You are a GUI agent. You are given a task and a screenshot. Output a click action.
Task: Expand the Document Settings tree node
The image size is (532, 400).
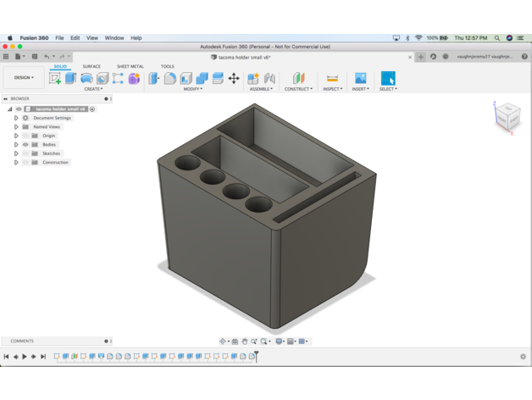16,118
